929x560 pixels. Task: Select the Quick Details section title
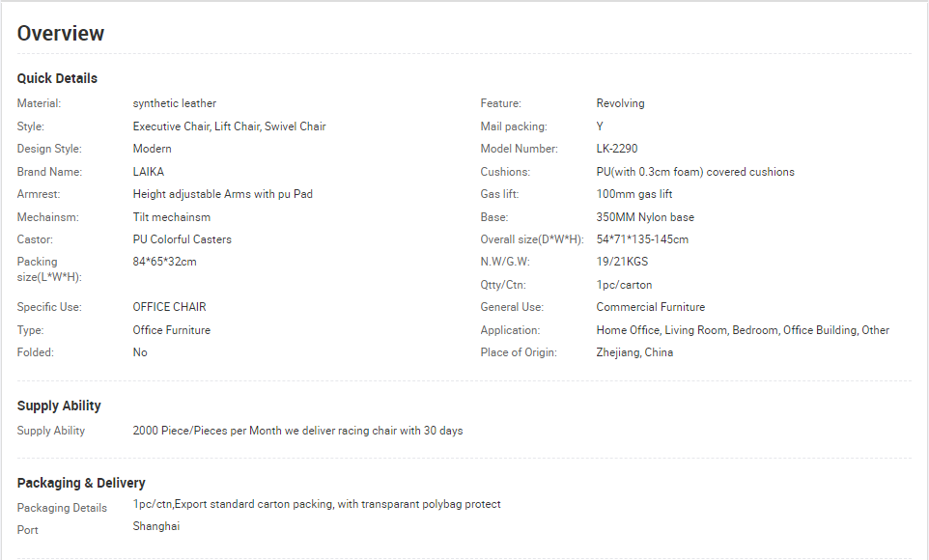(x=57, y=78)
